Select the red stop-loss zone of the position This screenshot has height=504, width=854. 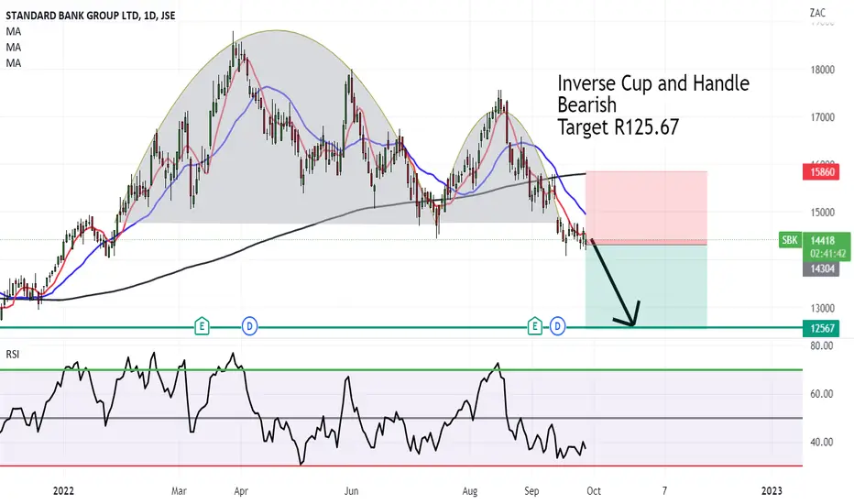pos(647,206)
